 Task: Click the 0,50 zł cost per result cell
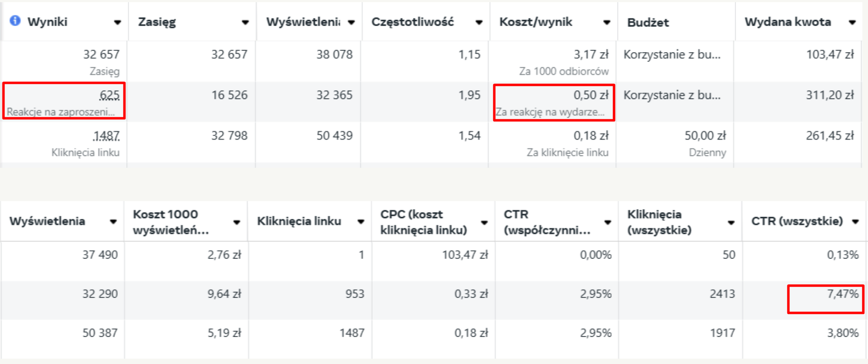pyautogui.click(x=554, y=103)
